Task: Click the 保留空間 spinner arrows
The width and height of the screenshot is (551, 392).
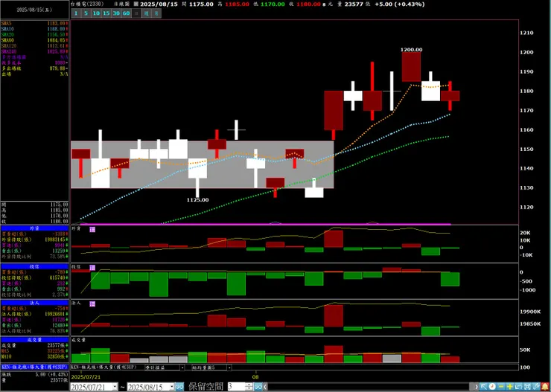Action: pos(249,387)
